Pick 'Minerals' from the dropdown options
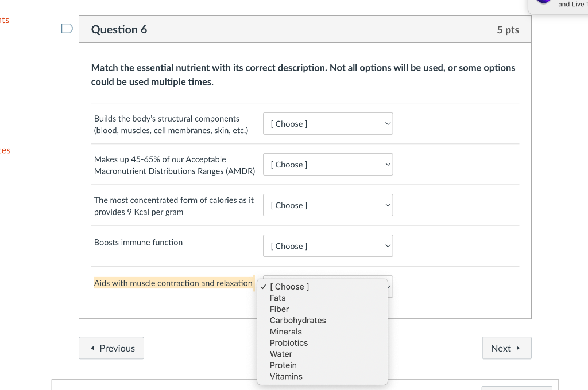The width and height of the screenshot is (588, 390). [286, 331]
